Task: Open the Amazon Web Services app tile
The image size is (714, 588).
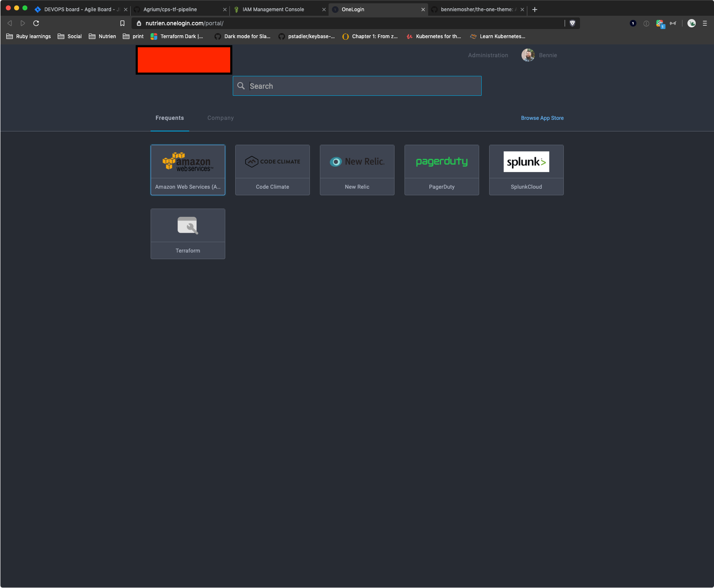Action: (x=188, y=170)
